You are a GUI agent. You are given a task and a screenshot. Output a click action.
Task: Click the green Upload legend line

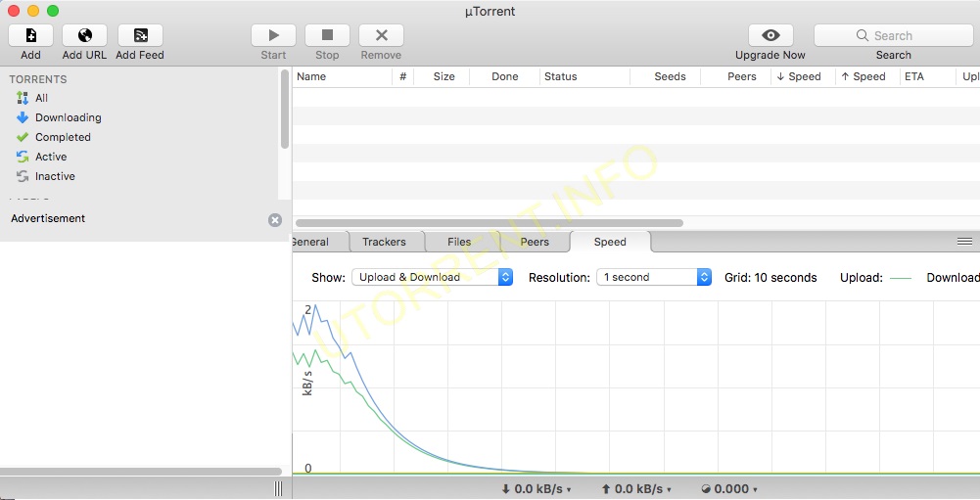901,278
